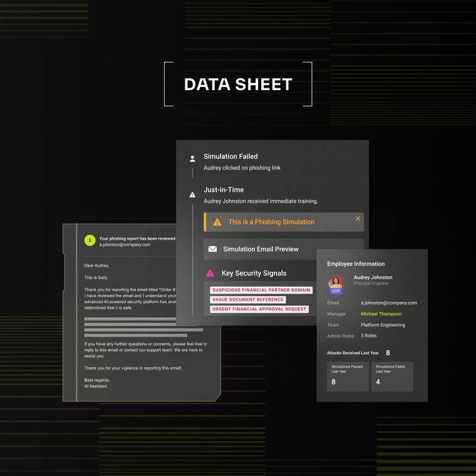Select the Vague Document Reference tag
This screenshot has width=476, height=476.
click(247, 299)
